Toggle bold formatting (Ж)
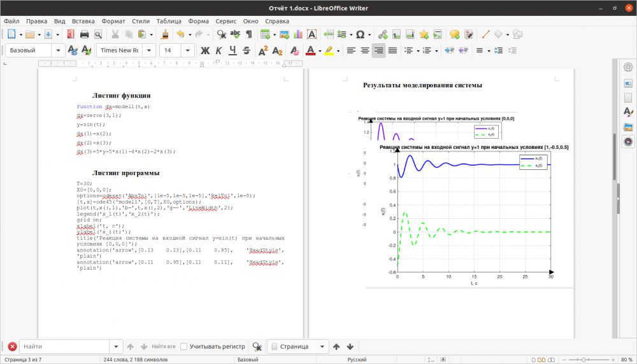Viewport: 637px width, 364px height. click(x=205, y=50)
